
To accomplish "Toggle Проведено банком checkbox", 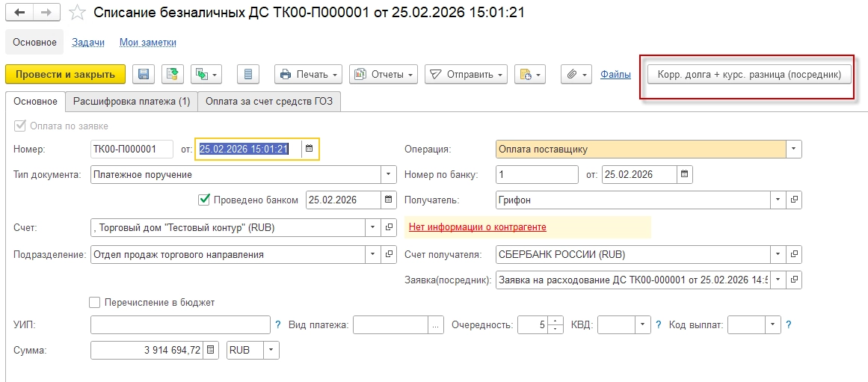I will pos(203,200).
